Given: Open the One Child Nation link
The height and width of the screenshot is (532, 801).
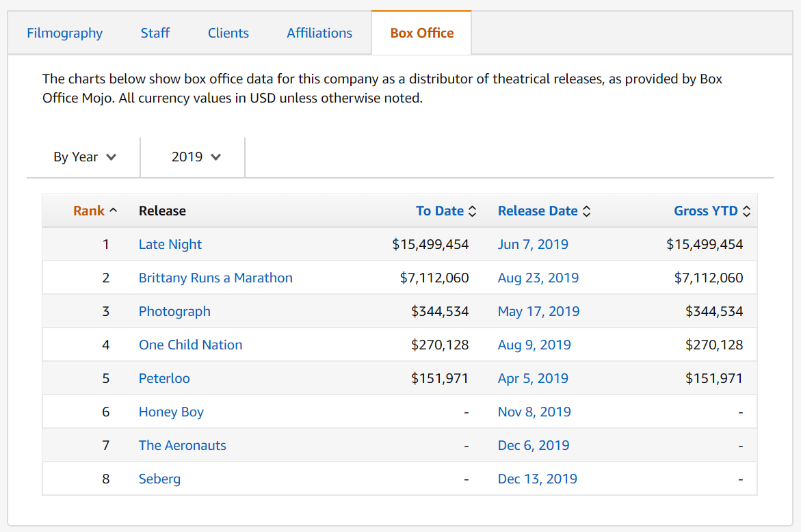Looking at the screenshot, I should click(190, 345).
